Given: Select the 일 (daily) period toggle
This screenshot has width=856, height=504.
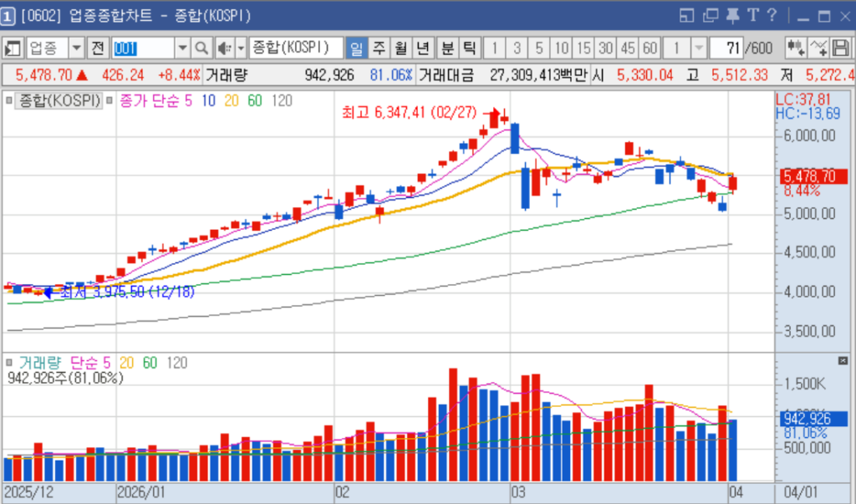Looking at the screenshot, I should coord(357,48).
